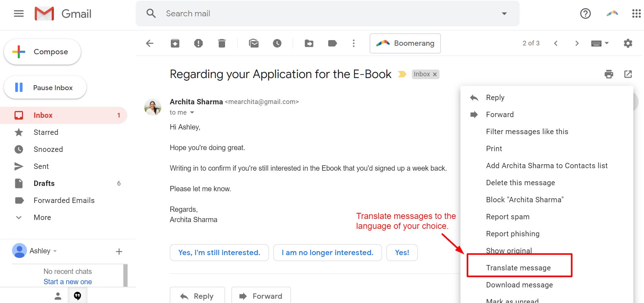This screenshot has width=644, height=303.
Task: Click the 'Yes, I'm still interested.' smart reply
Action: [219, 253]
